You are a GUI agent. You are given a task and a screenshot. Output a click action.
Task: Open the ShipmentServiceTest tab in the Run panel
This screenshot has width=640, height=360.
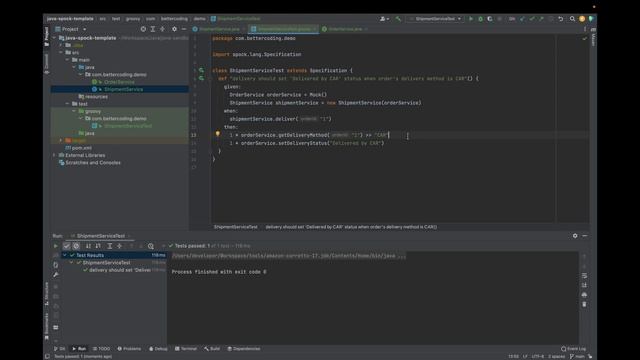(101, 236)
